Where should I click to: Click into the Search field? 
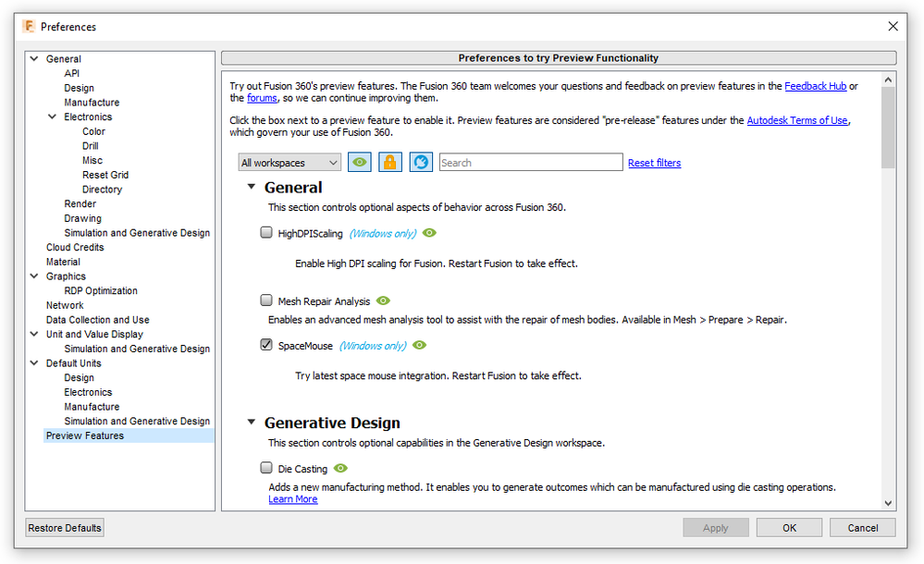[x=531, y=163]
